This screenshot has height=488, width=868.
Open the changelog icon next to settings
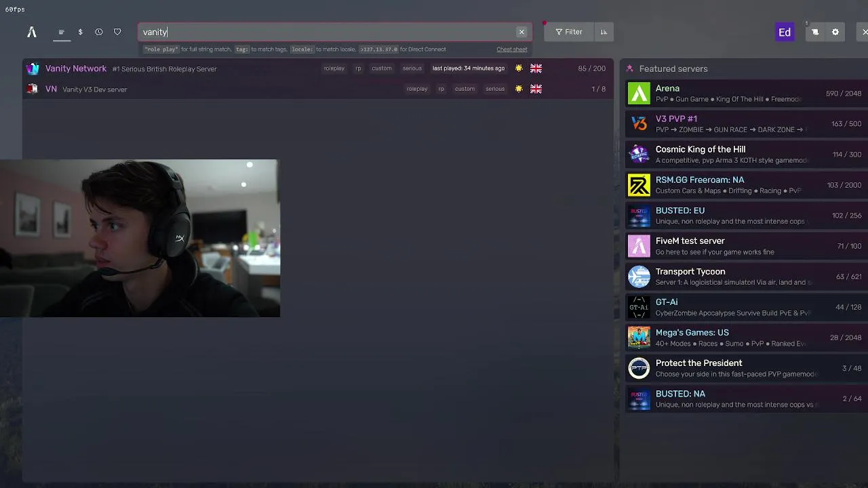tap(815, 32)
